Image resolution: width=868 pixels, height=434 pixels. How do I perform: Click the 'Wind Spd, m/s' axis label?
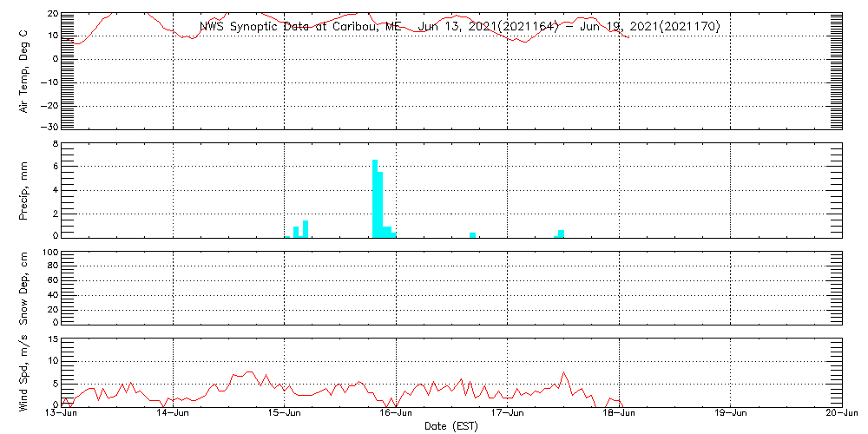click(x=24, y=372)
